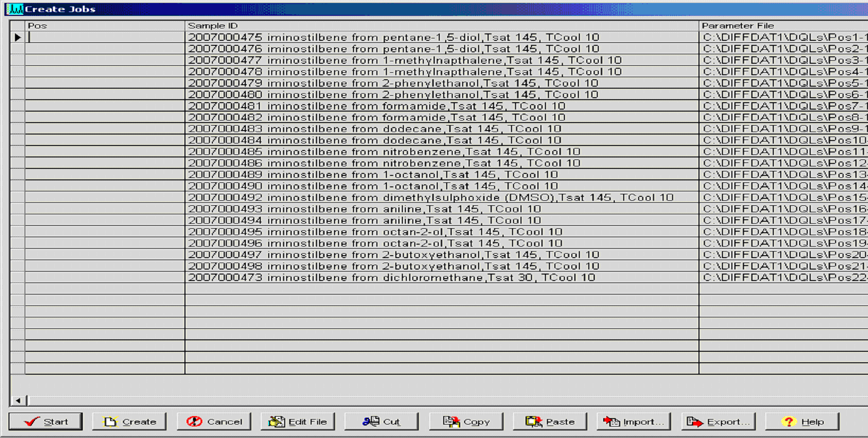Viewport: 868px width, 438px height.
Task: Open Help
Action: coord(802,422)
